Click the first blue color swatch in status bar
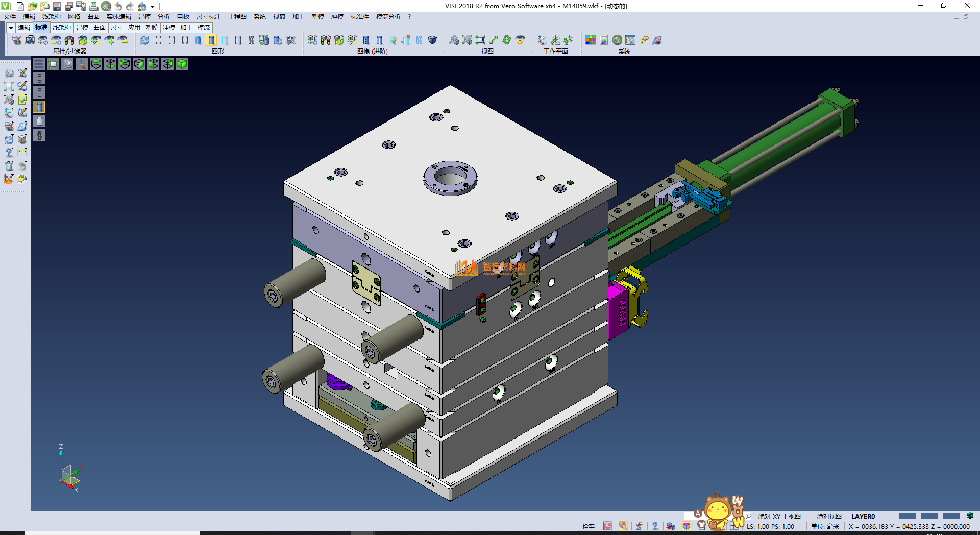The height and width of the screenshot is (535, 980). coord(907,516)
